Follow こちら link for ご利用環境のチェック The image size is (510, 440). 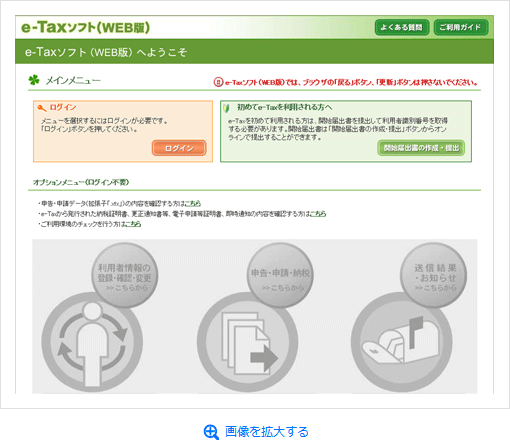[133, 224]
